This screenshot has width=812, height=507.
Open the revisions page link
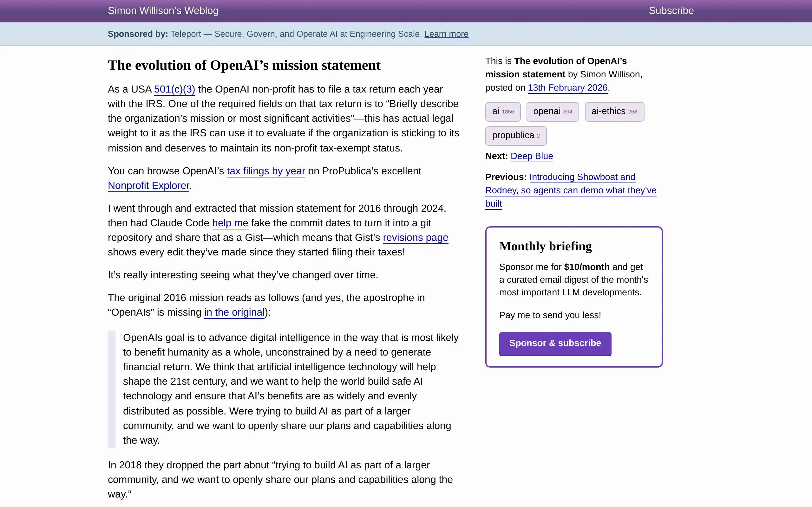(415, 237)
